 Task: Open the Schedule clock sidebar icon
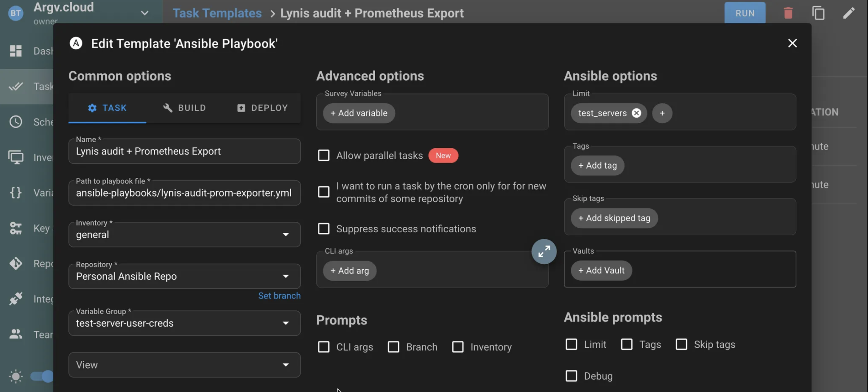click(15, 122)
